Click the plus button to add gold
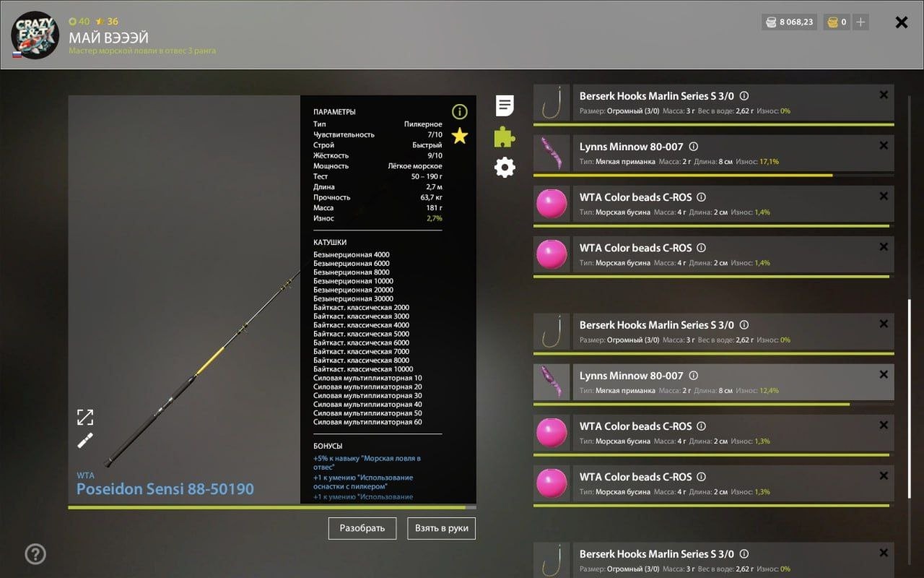924x578 pixels. (x=860, y=22)
